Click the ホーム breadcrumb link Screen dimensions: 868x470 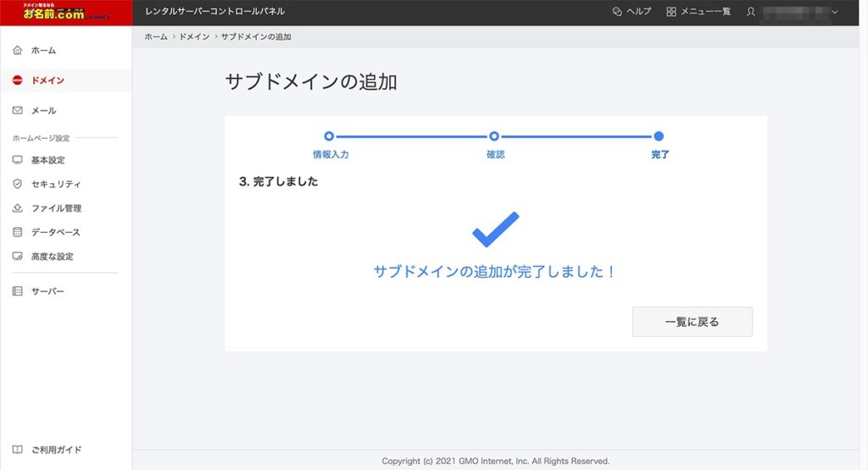click(x=156, y=37)
